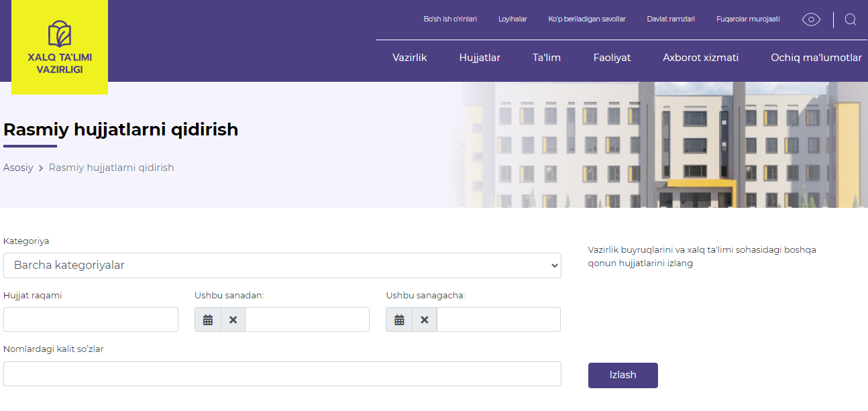The height and width of the screenshot is (411, 868).
Task: Open the Vazirlik menu
Action: [409, 58]
